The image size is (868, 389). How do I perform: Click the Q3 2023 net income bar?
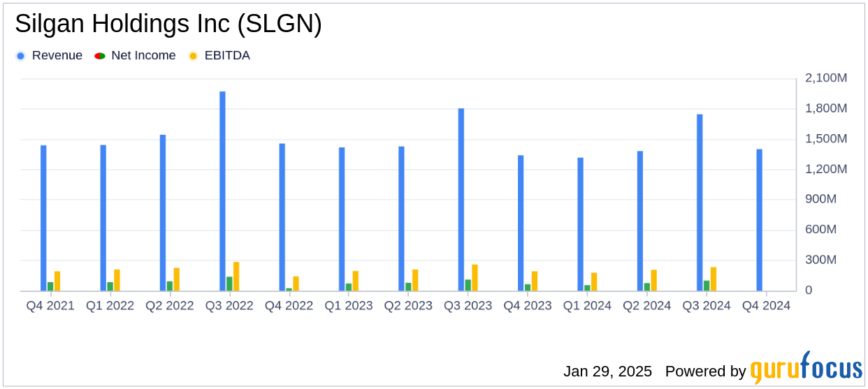click(x=468, y=286)
